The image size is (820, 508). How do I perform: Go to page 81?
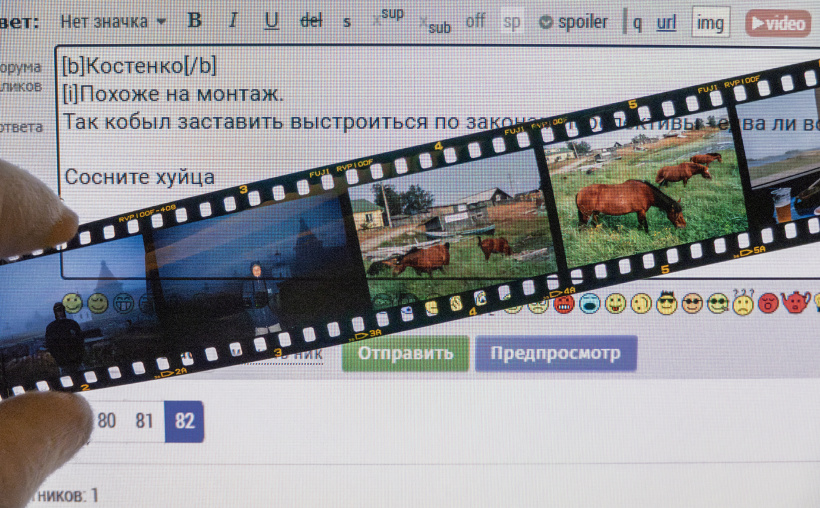click(x=144, y=421)
